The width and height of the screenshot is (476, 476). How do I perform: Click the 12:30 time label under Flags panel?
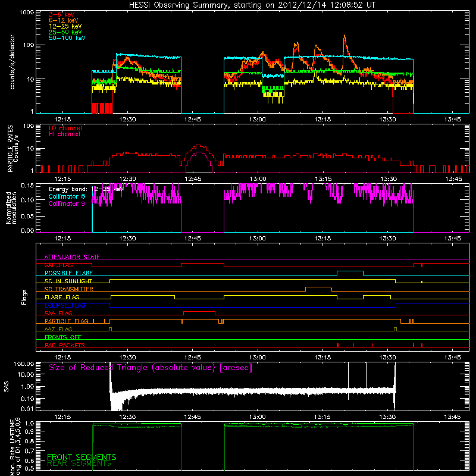pyautogui.click(x=127, y=358)
